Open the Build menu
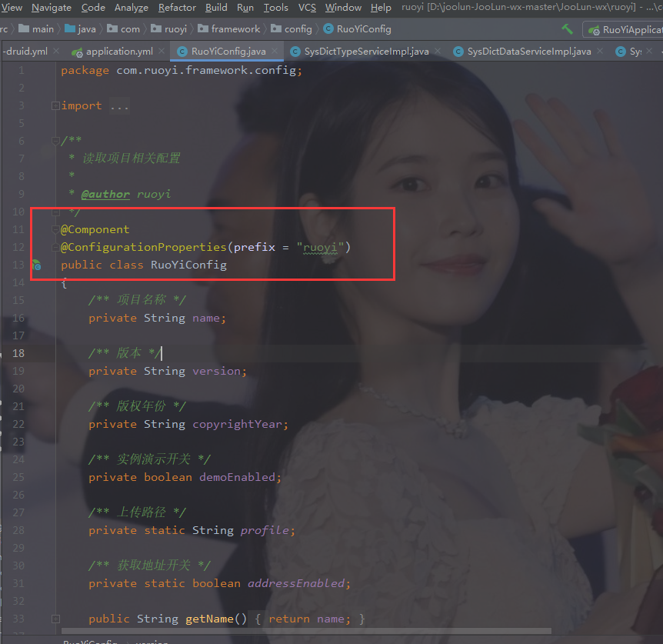663x644 pixels. pos(216,8)
